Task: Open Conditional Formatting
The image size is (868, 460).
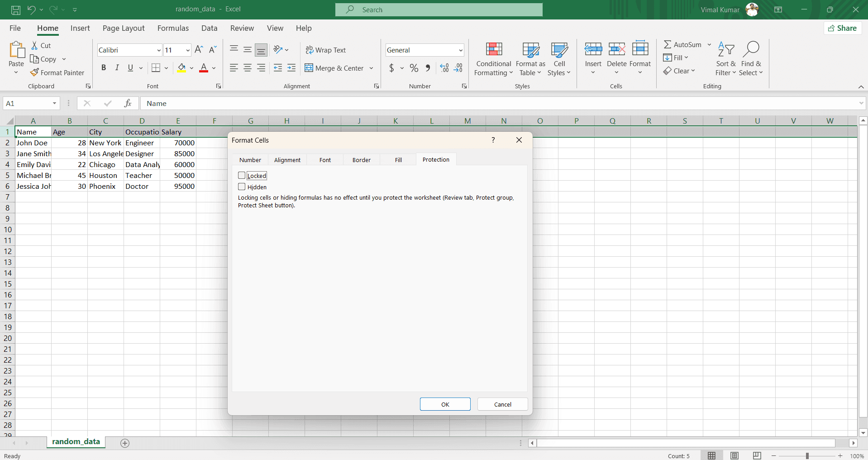Action: (493, 59)
